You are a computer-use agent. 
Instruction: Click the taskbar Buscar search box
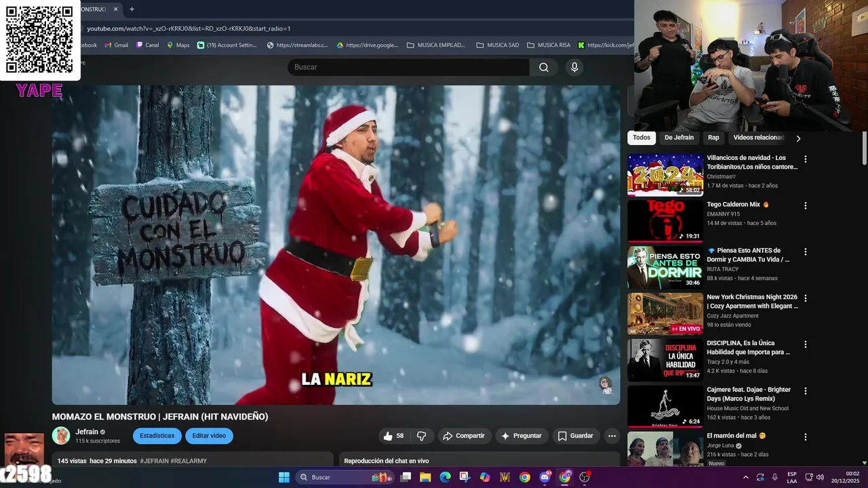tap(346, 477)
